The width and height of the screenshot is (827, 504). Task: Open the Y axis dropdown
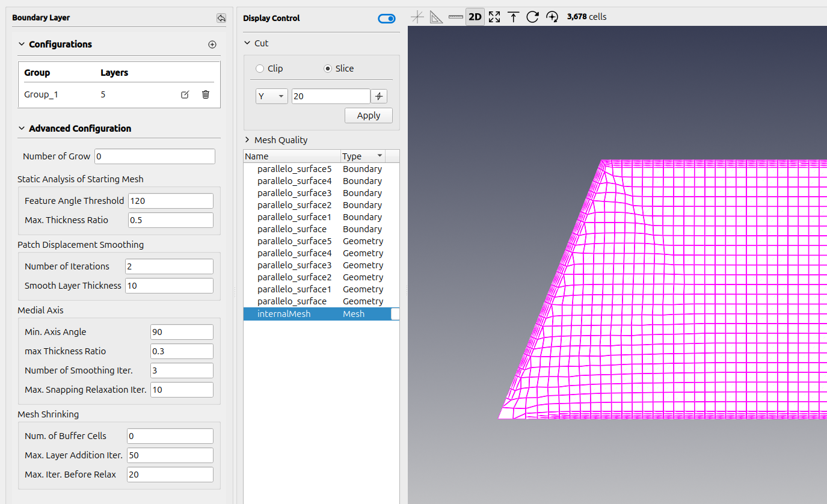(272, 96)
